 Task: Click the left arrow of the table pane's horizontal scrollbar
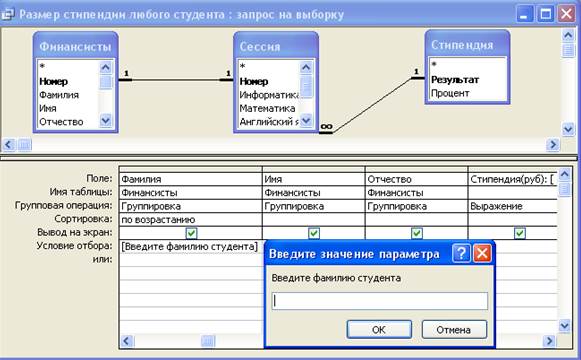[x=9, y=144]
